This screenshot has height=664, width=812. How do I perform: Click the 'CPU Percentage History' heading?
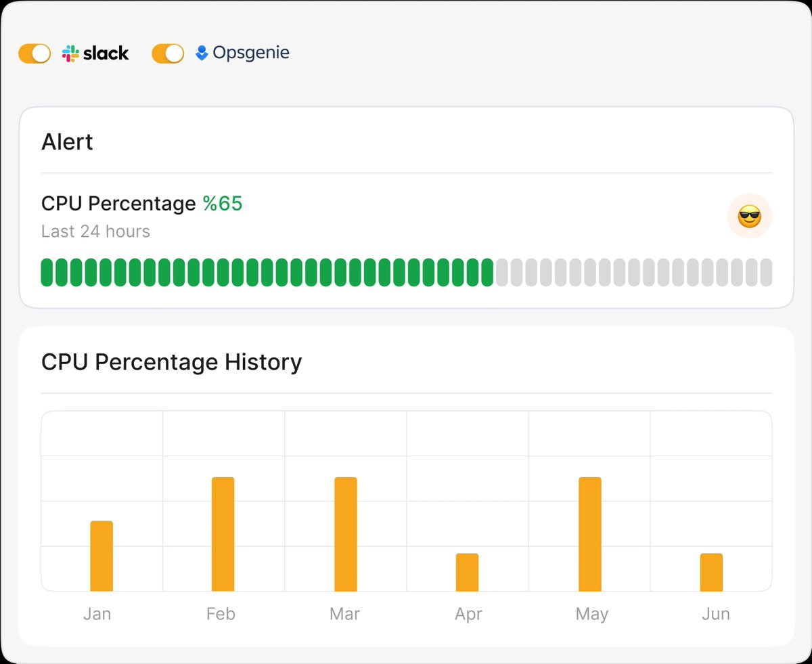pos(172,362)
